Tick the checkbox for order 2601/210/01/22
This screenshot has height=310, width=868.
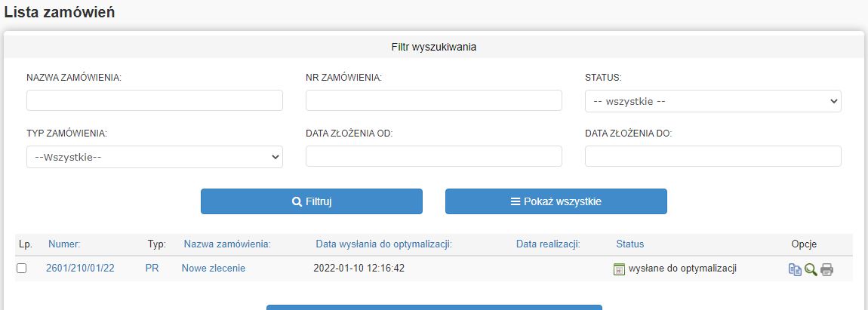[22, 269]
